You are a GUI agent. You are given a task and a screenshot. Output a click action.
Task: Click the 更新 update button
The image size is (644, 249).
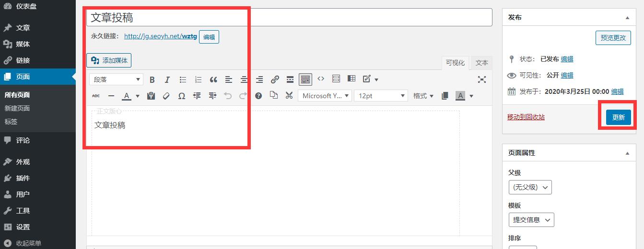point(619,117)
